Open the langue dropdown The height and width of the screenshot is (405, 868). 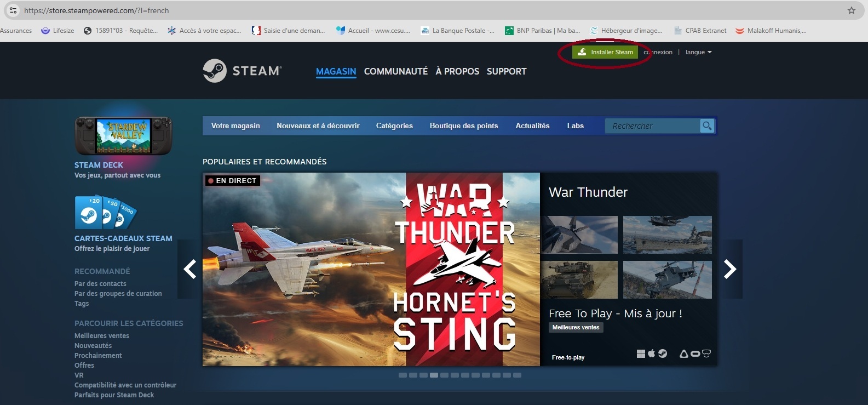pyautogui.click(x=699, y=52)
